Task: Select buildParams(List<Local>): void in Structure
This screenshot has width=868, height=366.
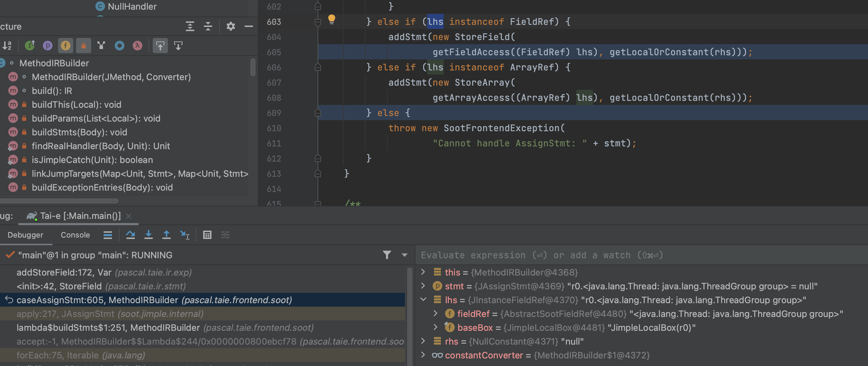Action: (96, 118)
